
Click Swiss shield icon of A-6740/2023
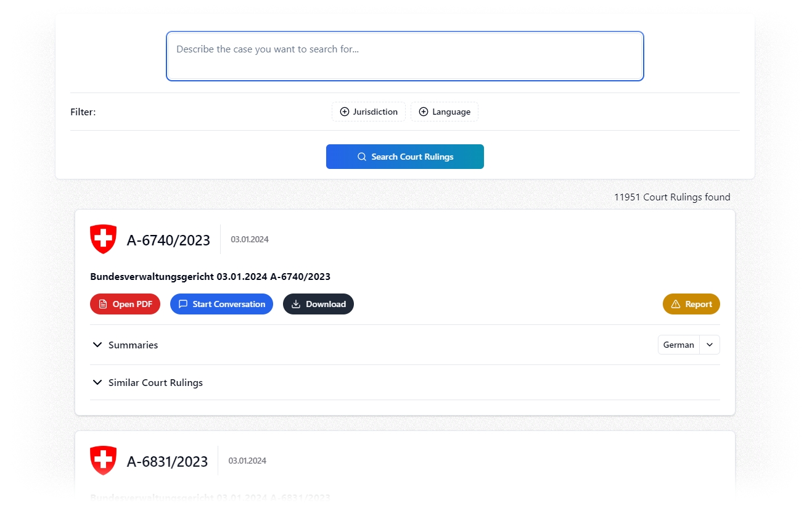click(103, 239)
